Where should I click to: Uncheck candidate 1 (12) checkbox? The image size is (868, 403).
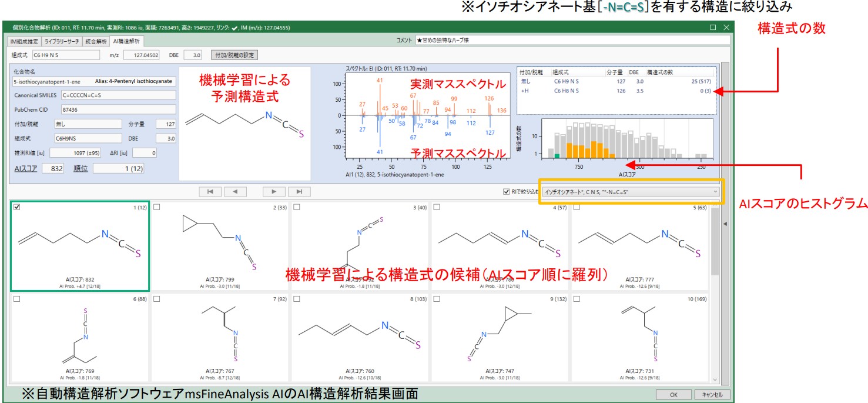[17, 207]
